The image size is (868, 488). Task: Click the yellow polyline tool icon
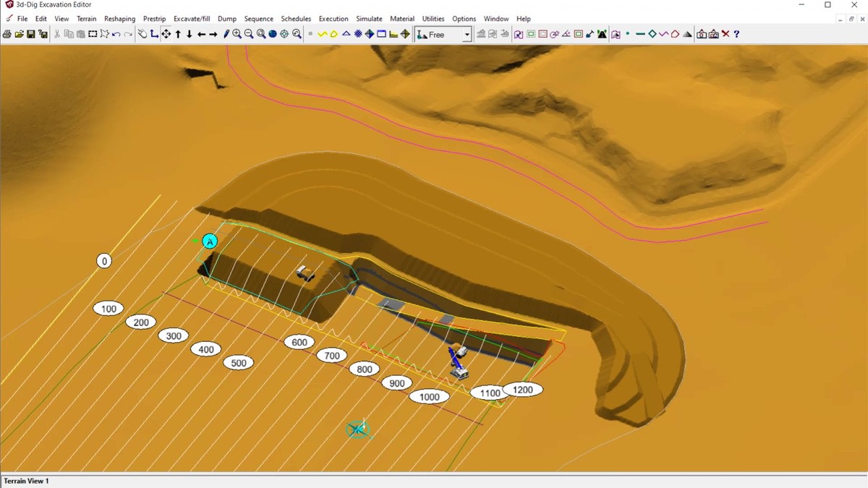[x=322, y=34]
